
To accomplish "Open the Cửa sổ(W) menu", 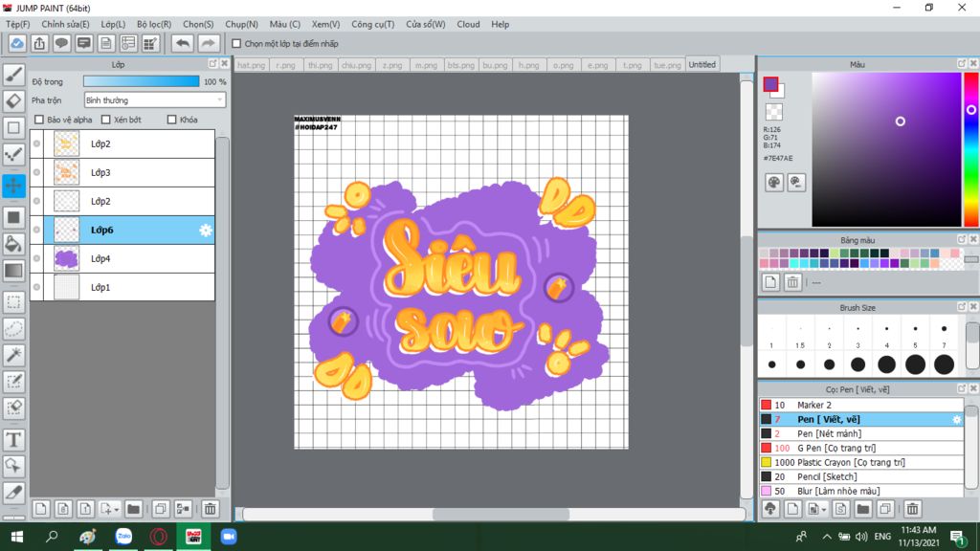I will pos(426,24).
